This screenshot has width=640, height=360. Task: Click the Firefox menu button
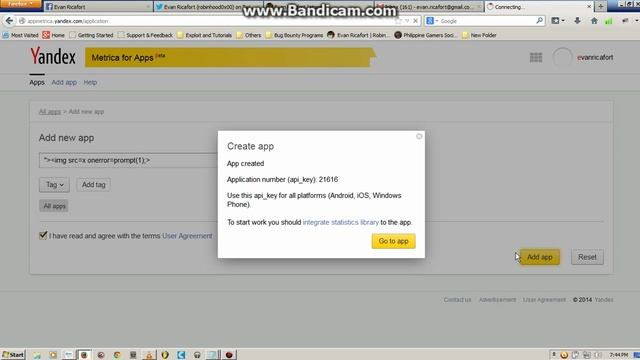click(20, 4)
